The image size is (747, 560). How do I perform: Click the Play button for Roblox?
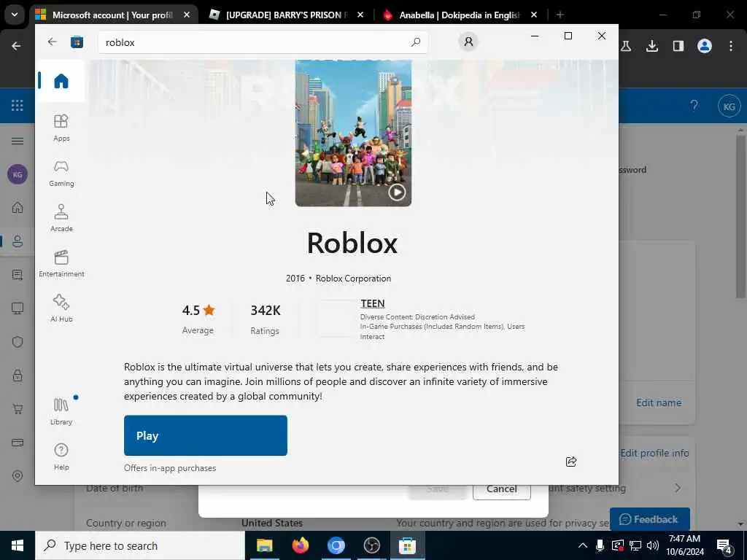(x=205, y=435)
